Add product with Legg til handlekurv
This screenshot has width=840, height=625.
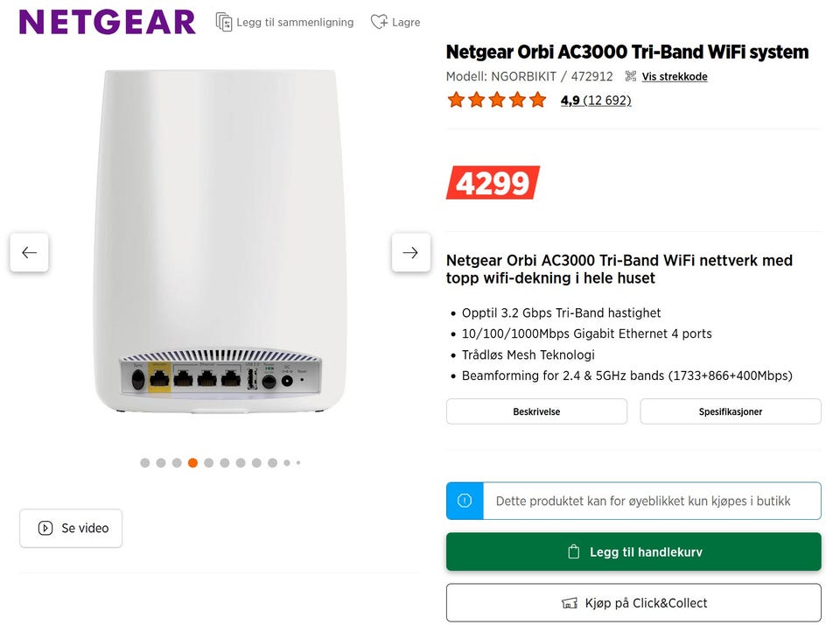click(x=633, y=551)
